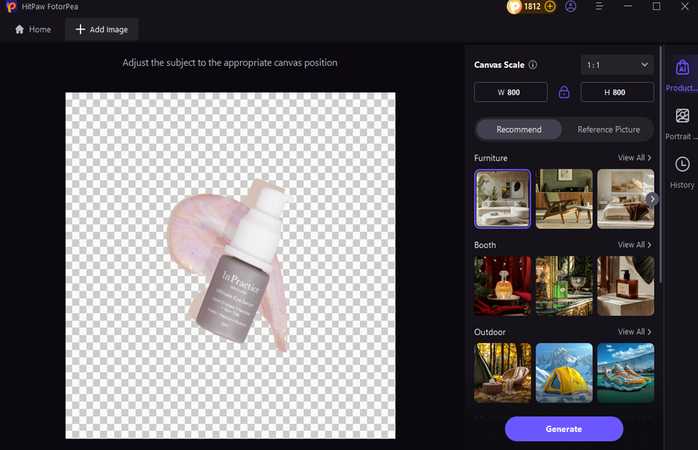Toggle the aspect ratio lock icon

click(x=564, y=92)
